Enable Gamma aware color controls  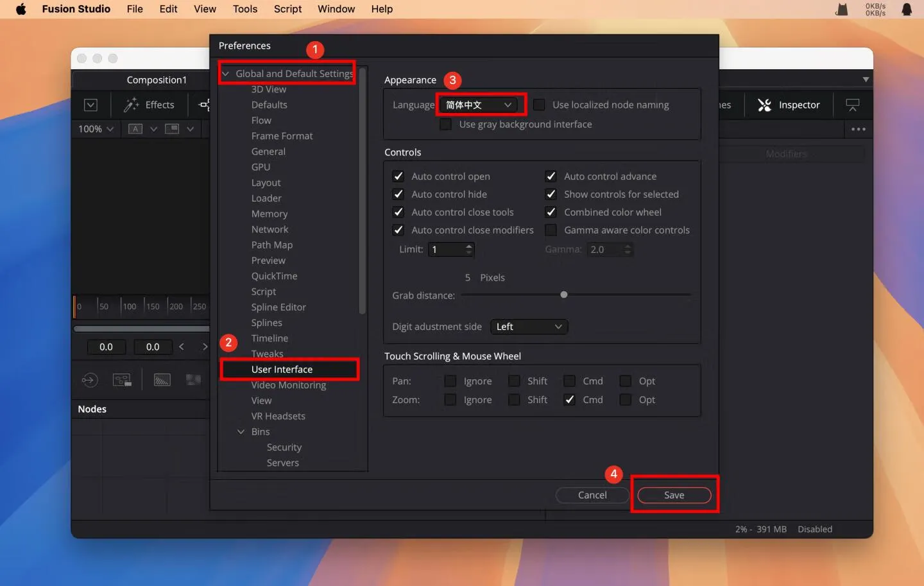coord(551,230)
